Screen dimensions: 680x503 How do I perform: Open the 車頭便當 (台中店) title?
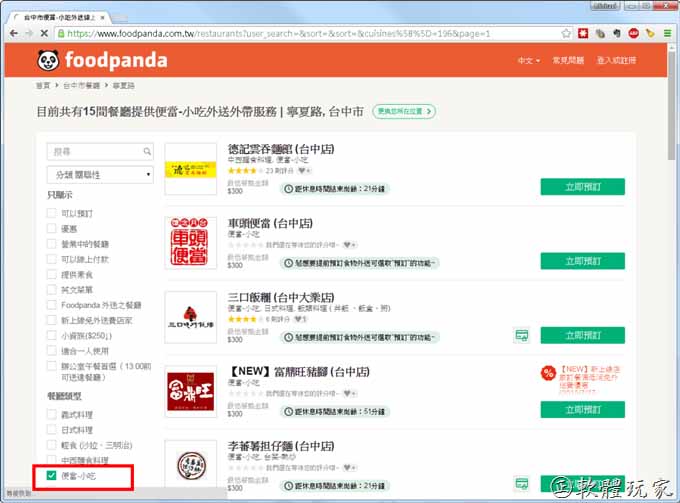(x=270, y=223)
